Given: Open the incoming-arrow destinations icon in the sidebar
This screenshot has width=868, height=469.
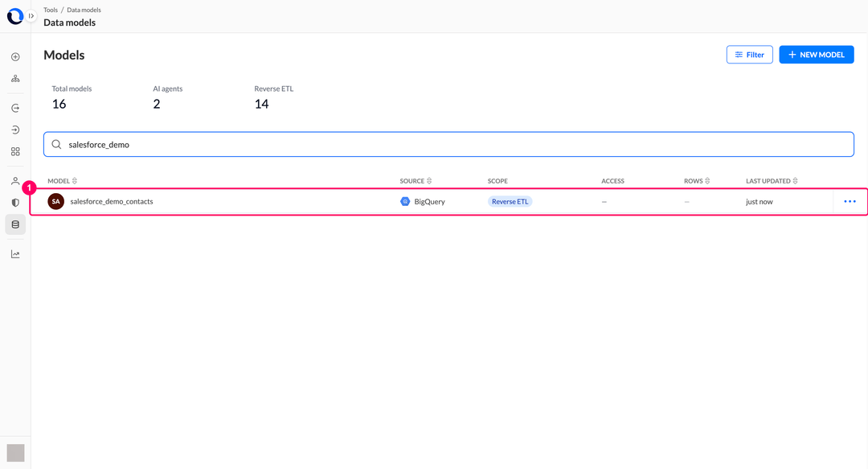Looking at the screenshot, I should (x=15, y=130).
